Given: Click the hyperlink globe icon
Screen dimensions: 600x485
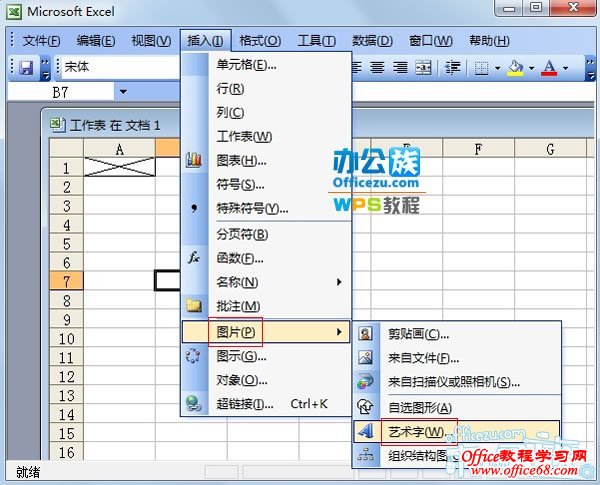Looking at the screenshot, I should pos(194,403).
